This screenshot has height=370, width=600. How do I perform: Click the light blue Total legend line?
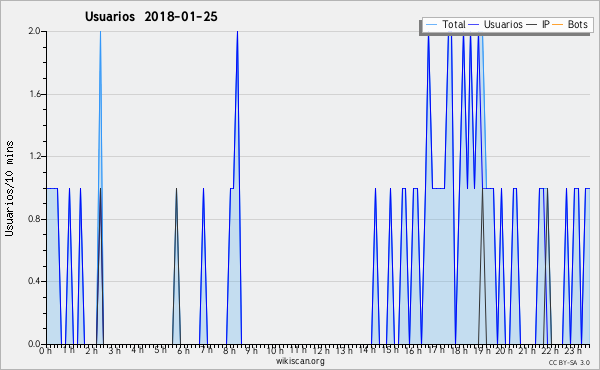[x=431, y=25]
